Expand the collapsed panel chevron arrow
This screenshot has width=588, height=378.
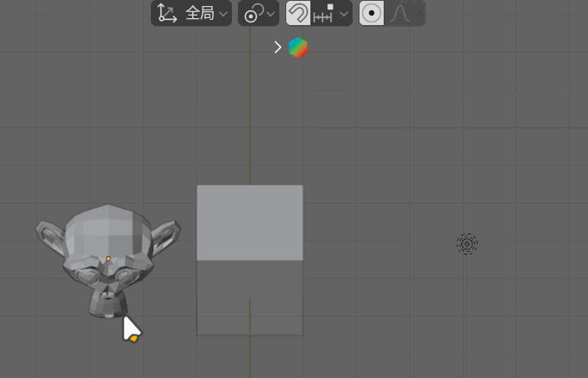(278, 47)
